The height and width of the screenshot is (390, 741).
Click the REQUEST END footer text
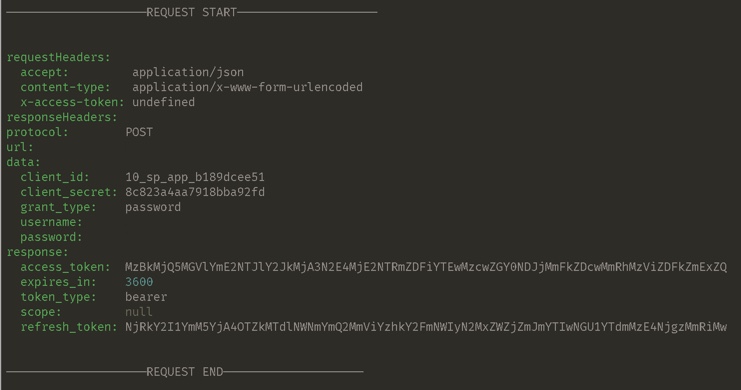[184, 372]
